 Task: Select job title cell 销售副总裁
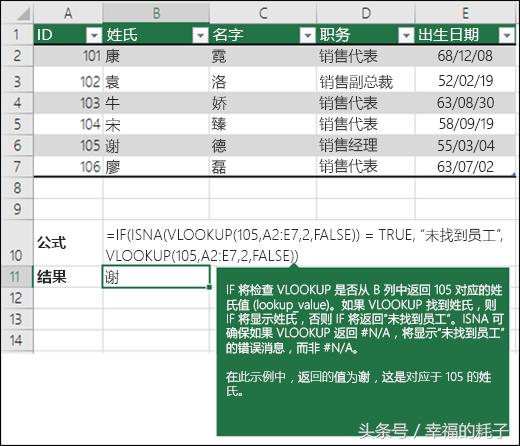tap(366, 80)
